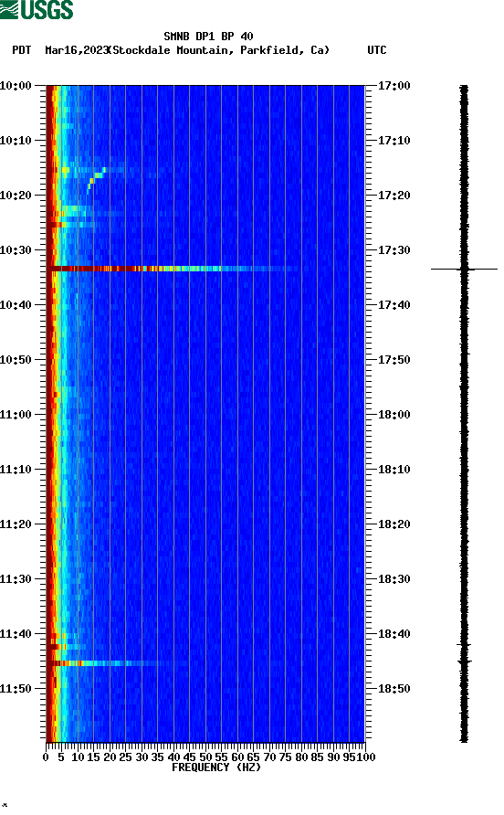
Task: Click the 17:40 UTC time label
Action: point(394,305)
